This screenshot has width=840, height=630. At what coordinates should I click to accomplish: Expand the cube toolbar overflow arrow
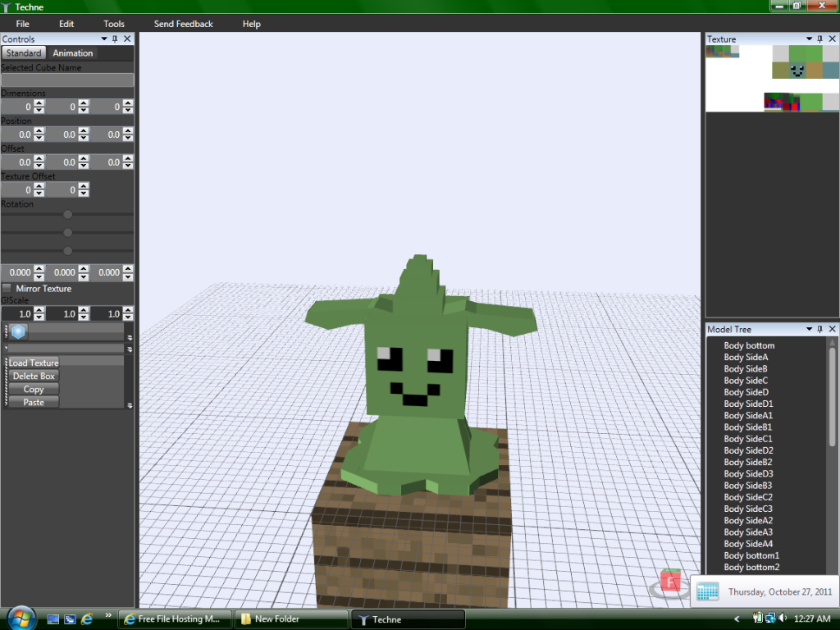[130, 337]
